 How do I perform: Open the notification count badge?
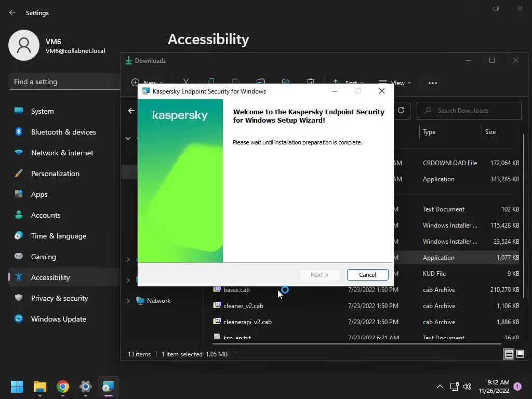tap(517, 387)
